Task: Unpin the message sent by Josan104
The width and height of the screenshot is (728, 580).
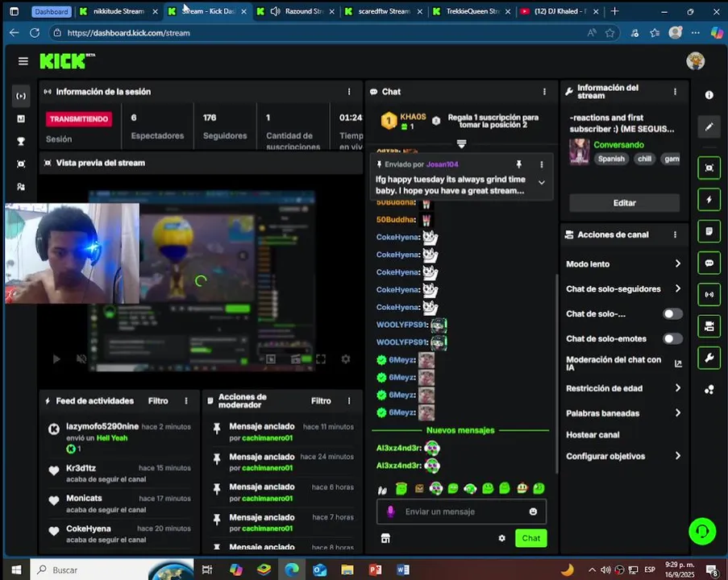Action: click(x=518, y=164)
